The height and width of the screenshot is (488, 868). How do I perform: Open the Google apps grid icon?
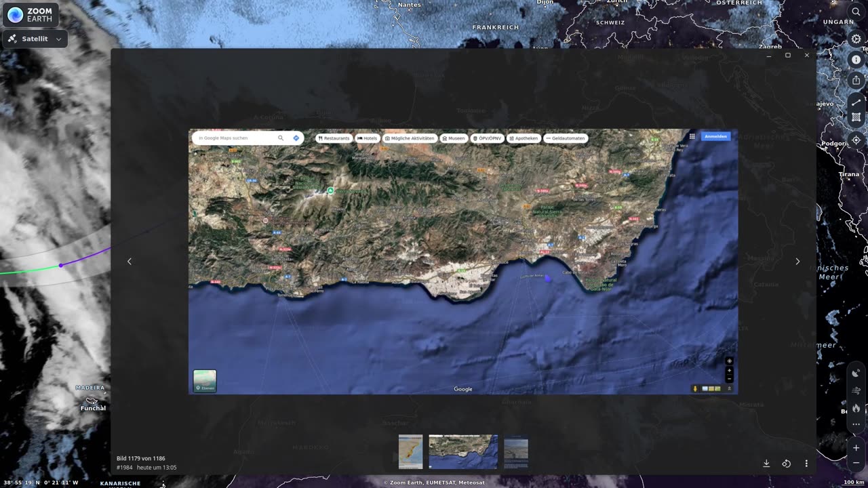point(692,136)
